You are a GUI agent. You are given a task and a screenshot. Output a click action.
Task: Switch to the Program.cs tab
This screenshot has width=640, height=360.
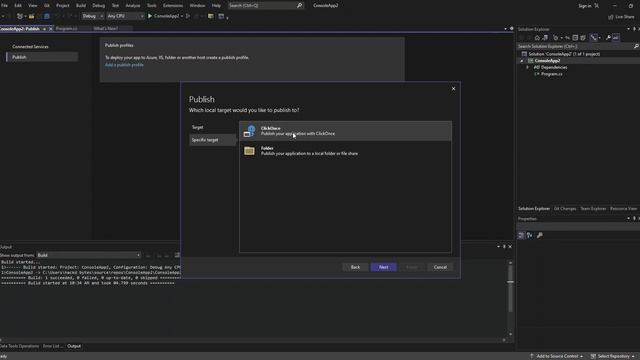coord(67,29)
